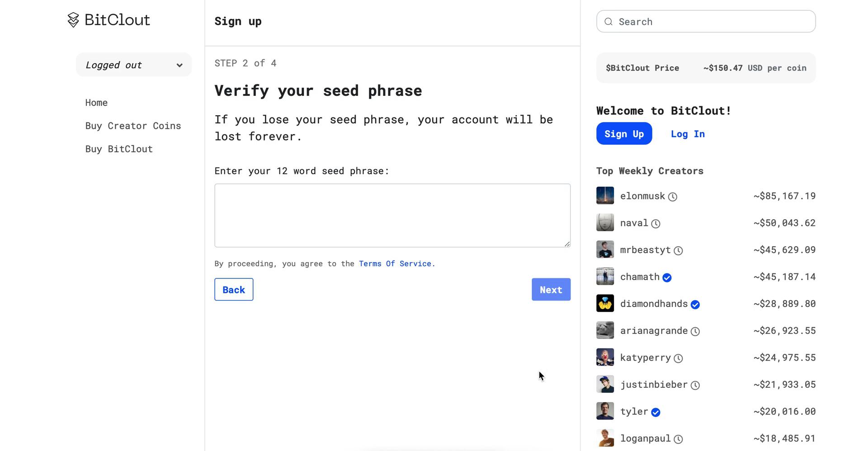868x451 pixels.
Task: Click the clock icon beside justinbieber
Action: [x=695, y=385]
